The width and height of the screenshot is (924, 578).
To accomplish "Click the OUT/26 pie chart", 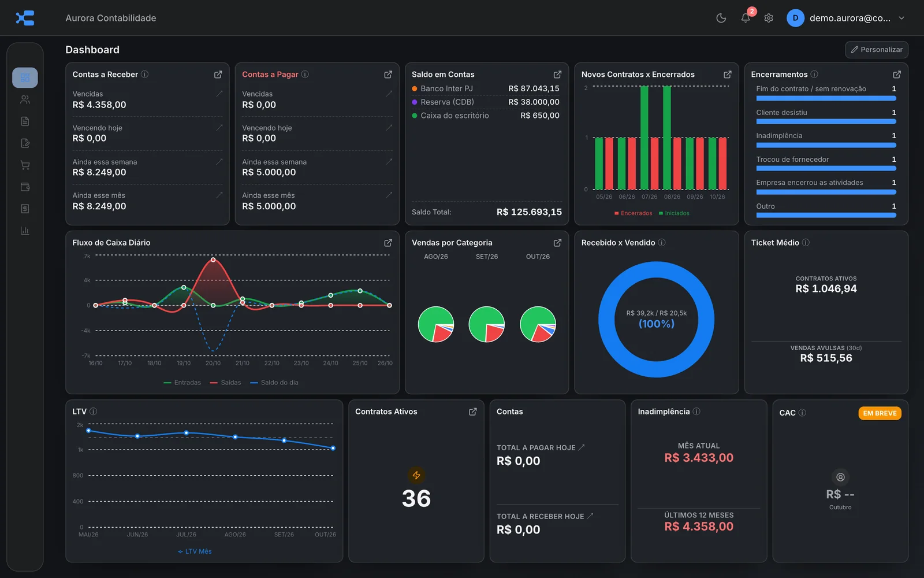I will tap(538, 324).
